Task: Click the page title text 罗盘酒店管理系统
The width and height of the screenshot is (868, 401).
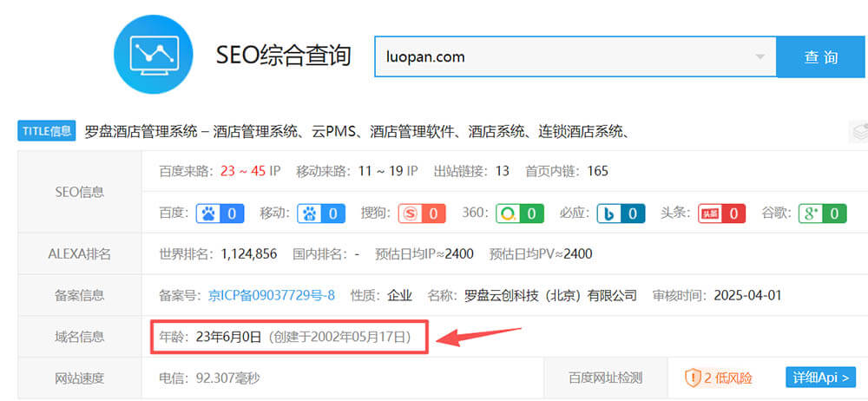Action: (141, 132)
